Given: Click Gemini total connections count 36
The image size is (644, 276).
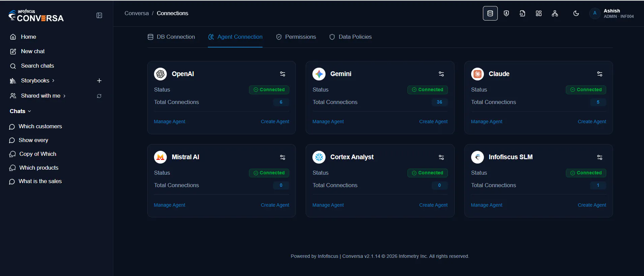Looking at the screenshot, I should click(439, 102).
